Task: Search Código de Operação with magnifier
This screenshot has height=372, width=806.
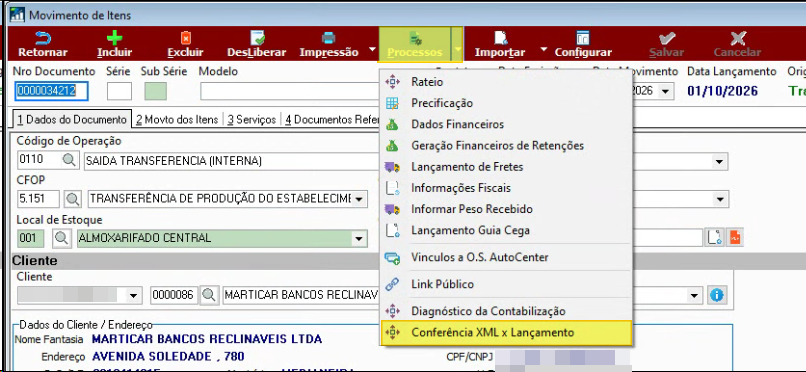Action: point(69,161)
